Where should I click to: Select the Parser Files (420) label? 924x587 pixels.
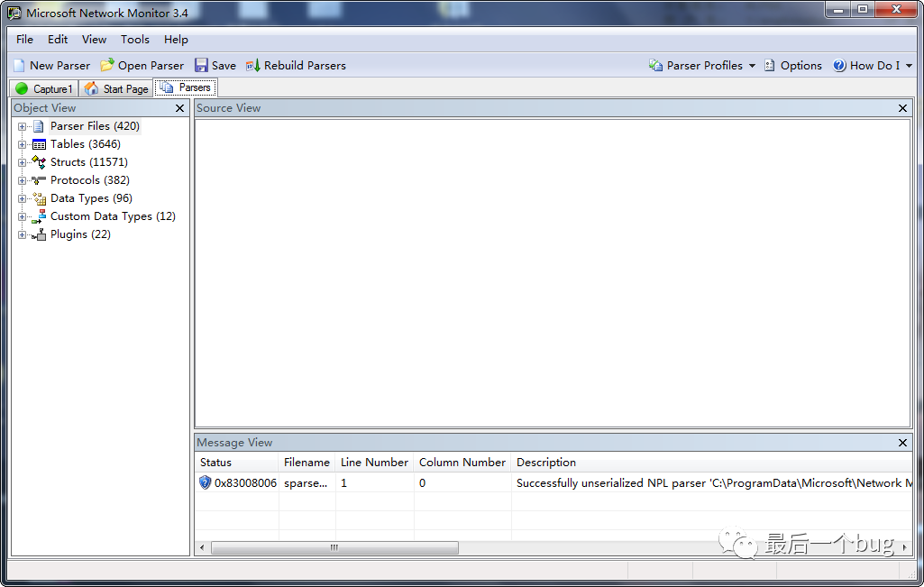(95, 126)
